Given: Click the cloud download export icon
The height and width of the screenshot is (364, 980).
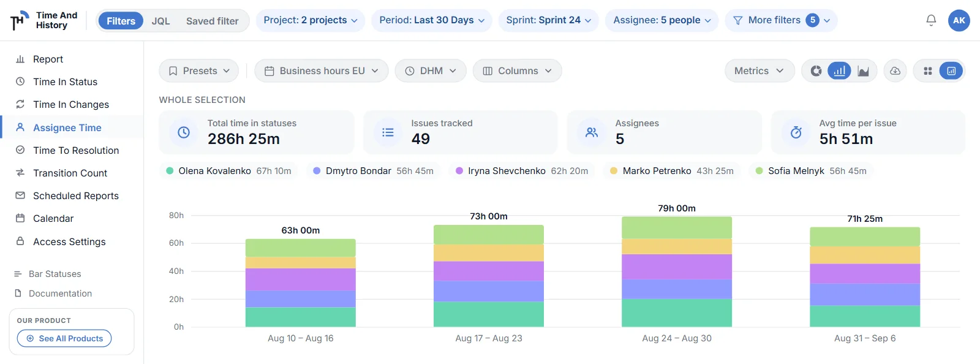Looking at the screenshot, I should pyautogui.click(x=895, y=71).
